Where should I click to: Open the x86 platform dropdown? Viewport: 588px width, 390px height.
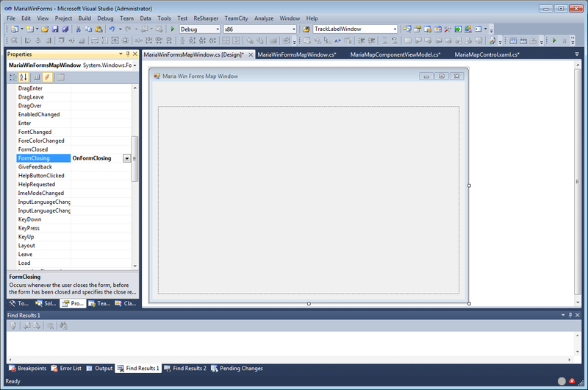[293, 29]
